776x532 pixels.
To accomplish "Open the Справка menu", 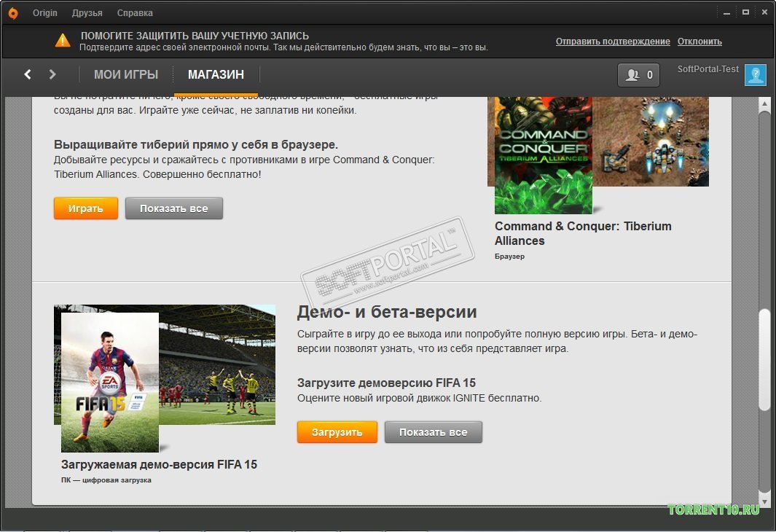I will pos(135,13).
